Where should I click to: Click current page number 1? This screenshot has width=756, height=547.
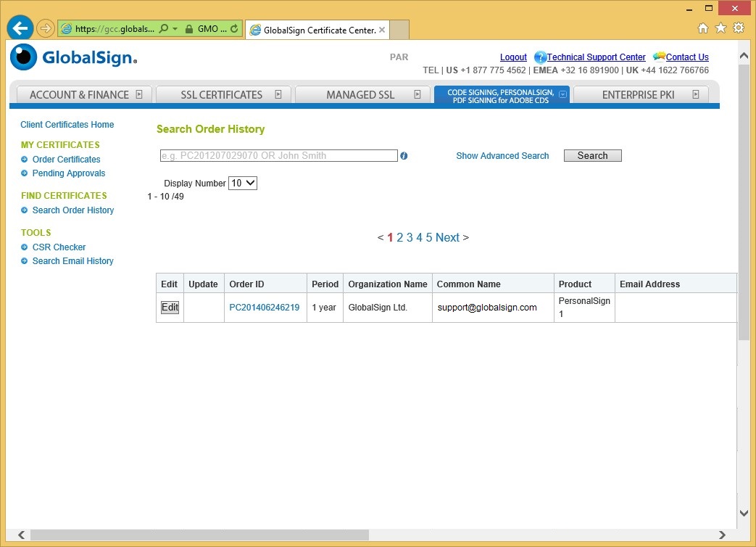[x=390, y=237]
